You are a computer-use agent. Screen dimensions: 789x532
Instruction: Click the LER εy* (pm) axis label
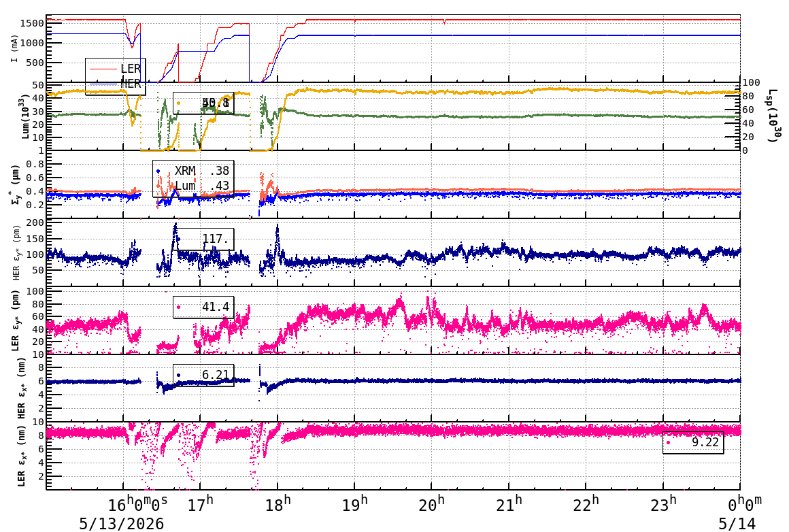tap(15, 320)
